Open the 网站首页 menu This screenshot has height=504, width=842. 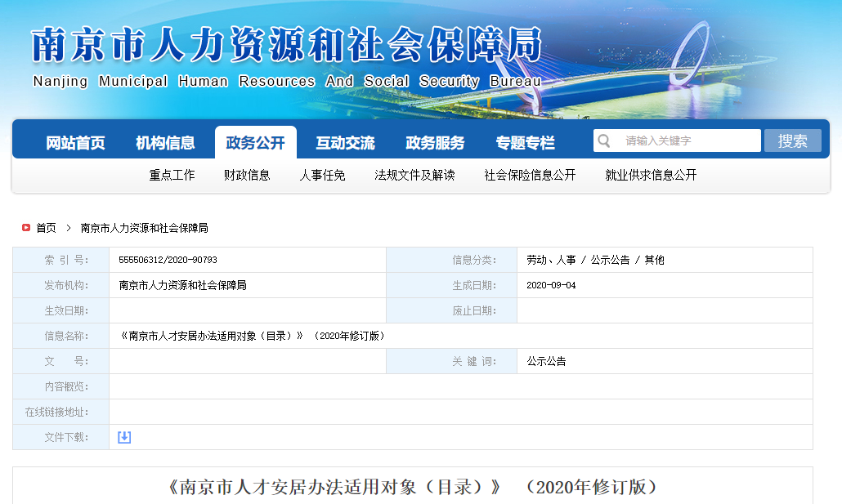click(x=75, y=143)
